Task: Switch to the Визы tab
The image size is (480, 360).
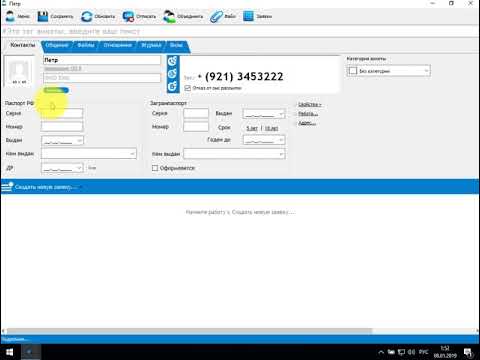Action: coord(176,45)
